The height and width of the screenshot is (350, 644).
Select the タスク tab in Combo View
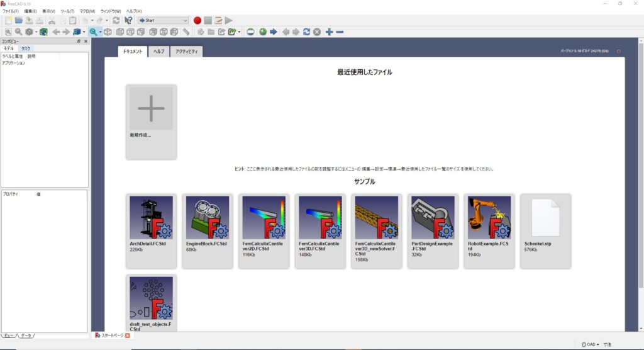pyautogui.click(x=26, y=48)
